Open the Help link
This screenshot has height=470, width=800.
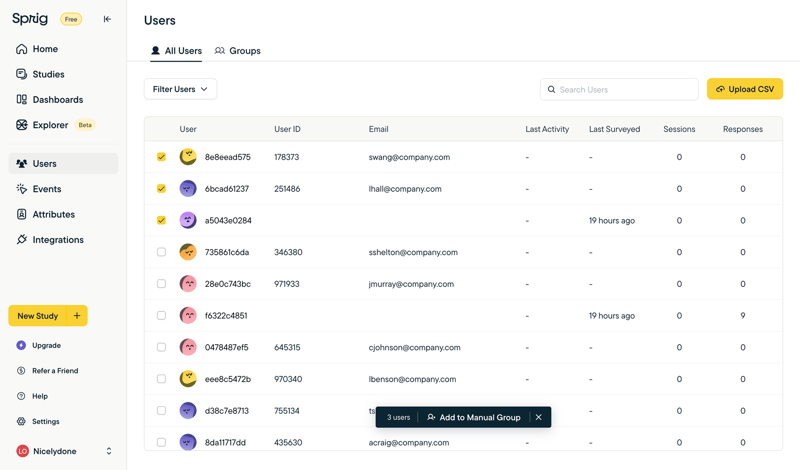point(40,396)
